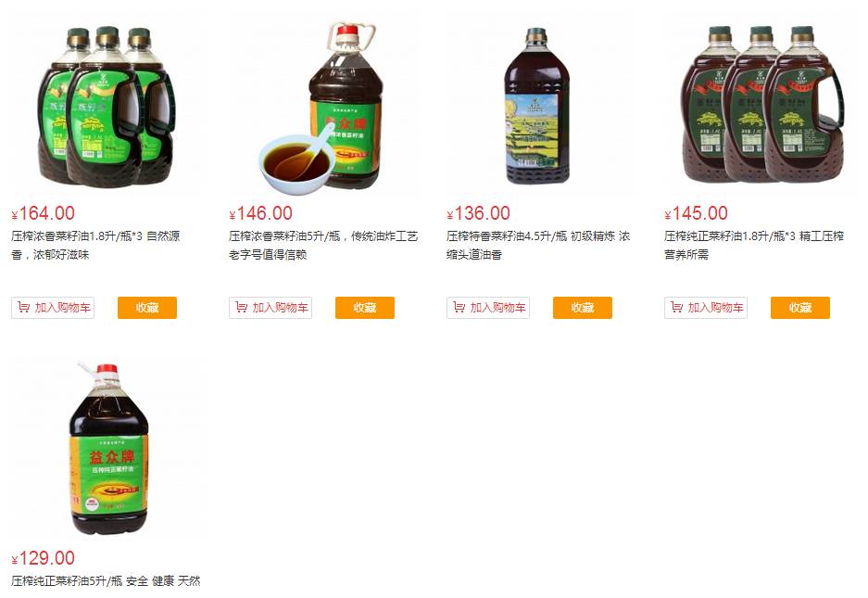
Task: Open image of 益众牌 5L bottle
Action: click(x=108, y=449)
